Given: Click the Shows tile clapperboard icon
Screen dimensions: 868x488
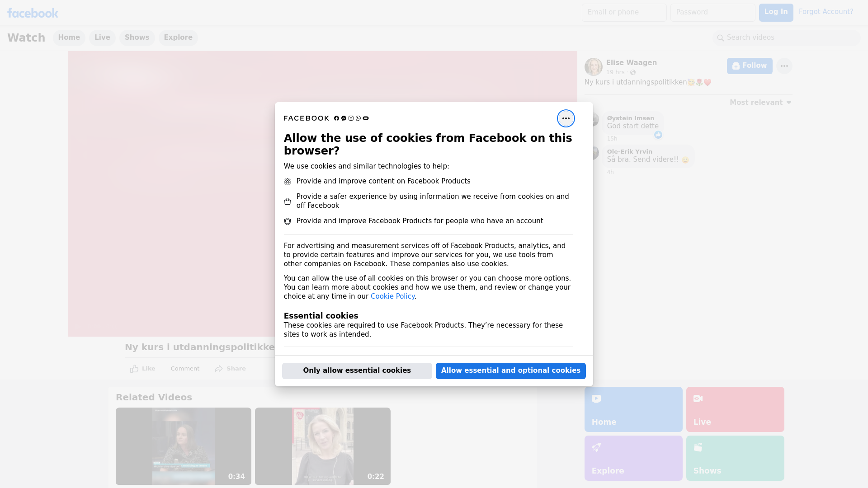Looking at the screenshot, I should (698, 447).
